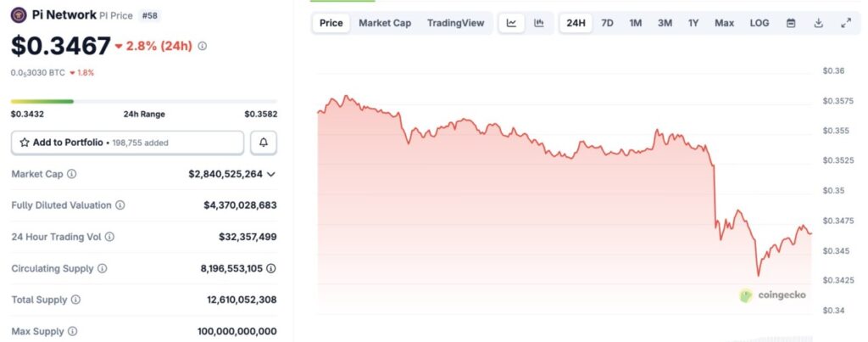The height and width of the screenshot is (342, 868).
Task: Switch to line chart view icon
Action: click(x=511, y=23)
